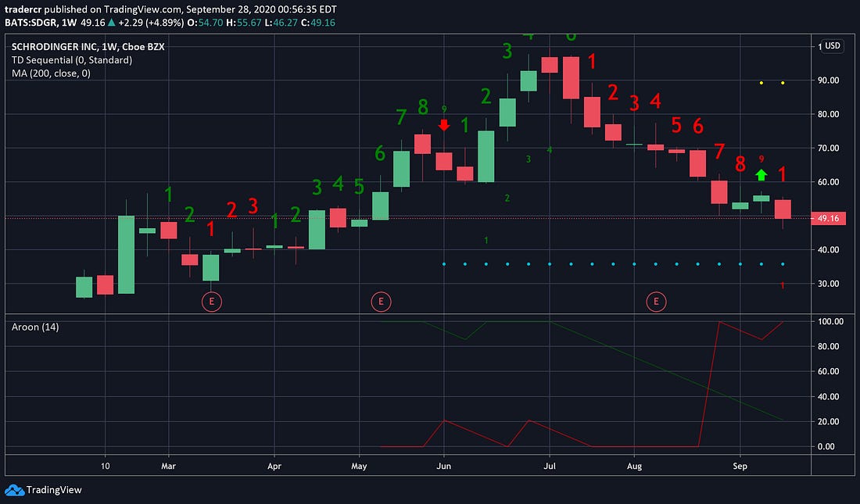Select the MA (200, close, 0) indicator legend
860x504 pixels.
coord(51,73)
